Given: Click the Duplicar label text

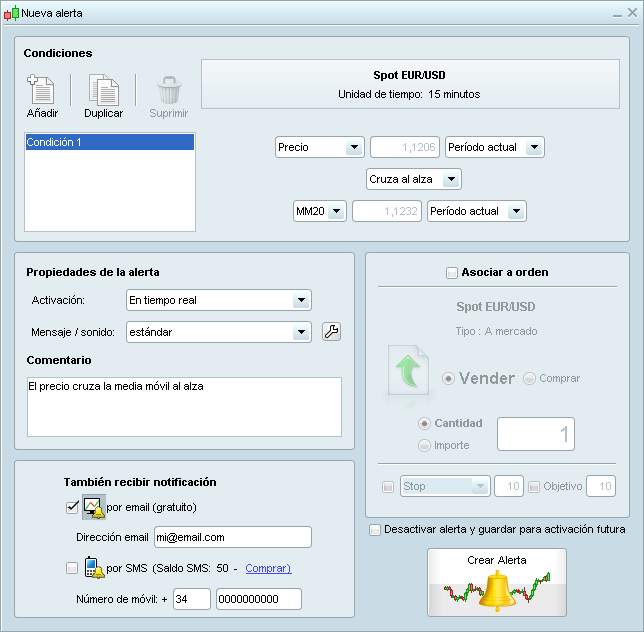Looking at the screenshot, I should pos(104,113).
